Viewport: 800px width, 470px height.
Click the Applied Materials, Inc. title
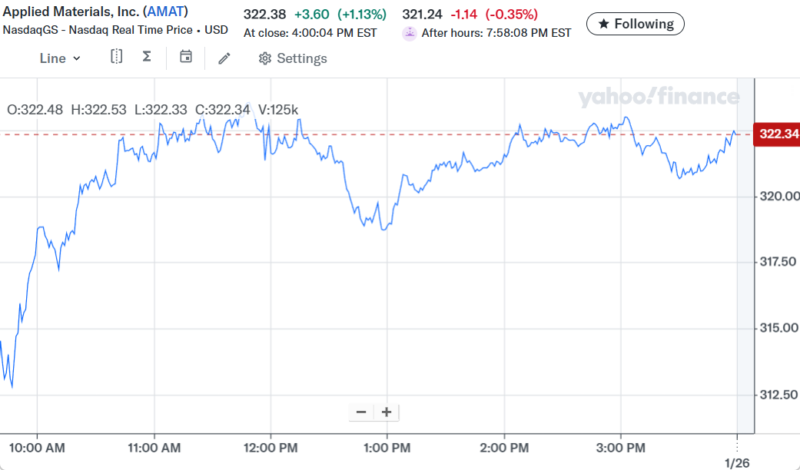pyautogui.click(x=71, y=11)
